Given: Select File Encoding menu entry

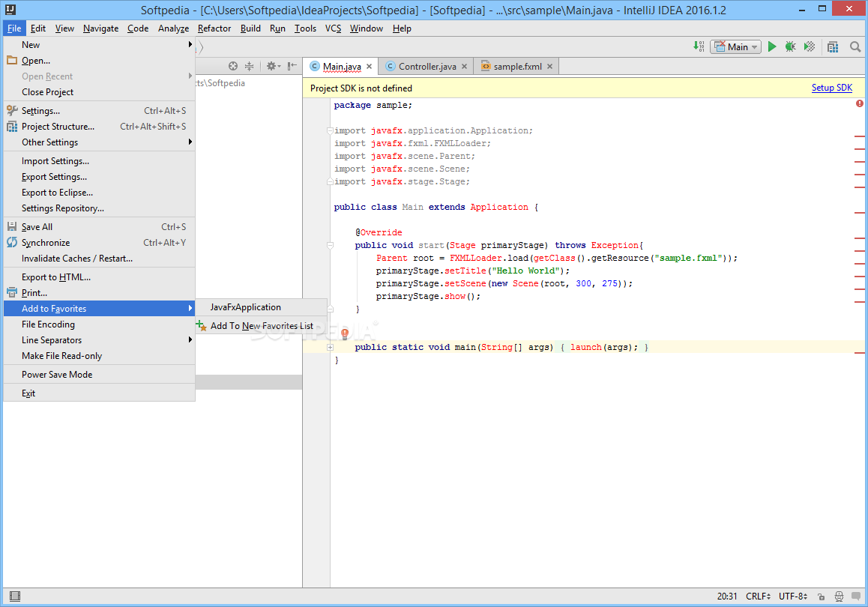Looking at the screenshot, I should coord(100,324).
